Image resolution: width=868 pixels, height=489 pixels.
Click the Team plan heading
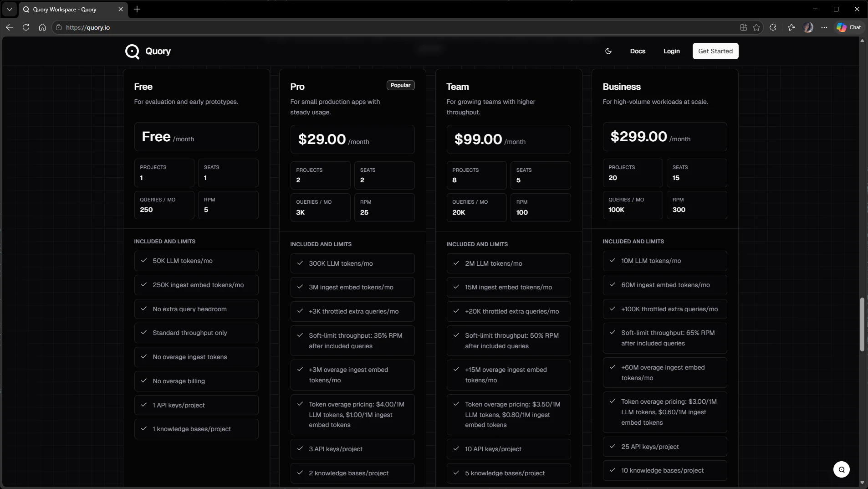click(x=458, y=87)
